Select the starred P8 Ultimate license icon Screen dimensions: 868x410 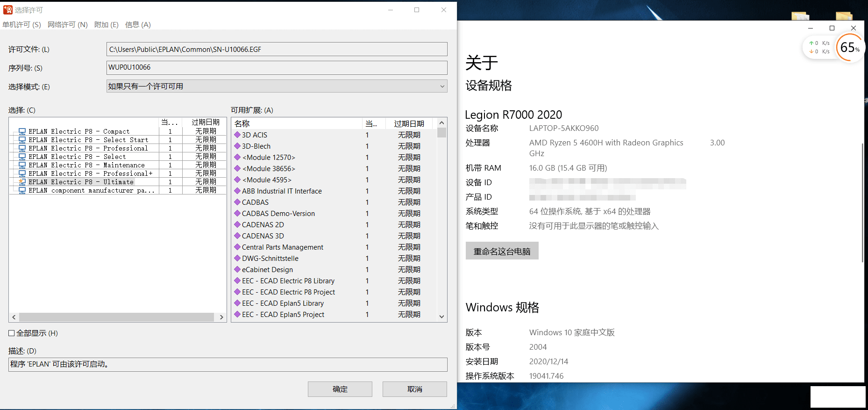[x=22, y=182]
